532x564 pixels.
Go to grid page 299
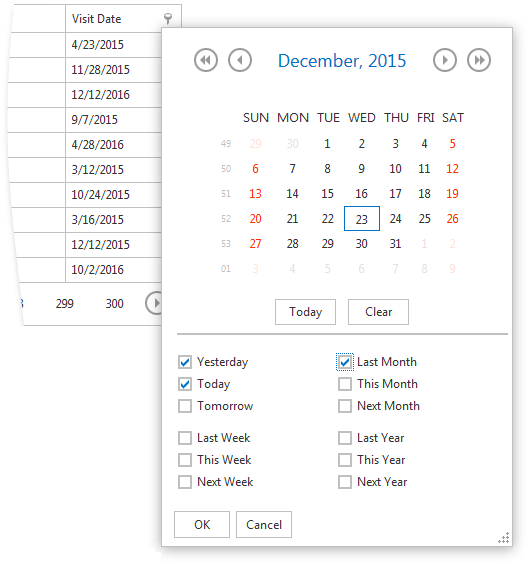(65, 304)
